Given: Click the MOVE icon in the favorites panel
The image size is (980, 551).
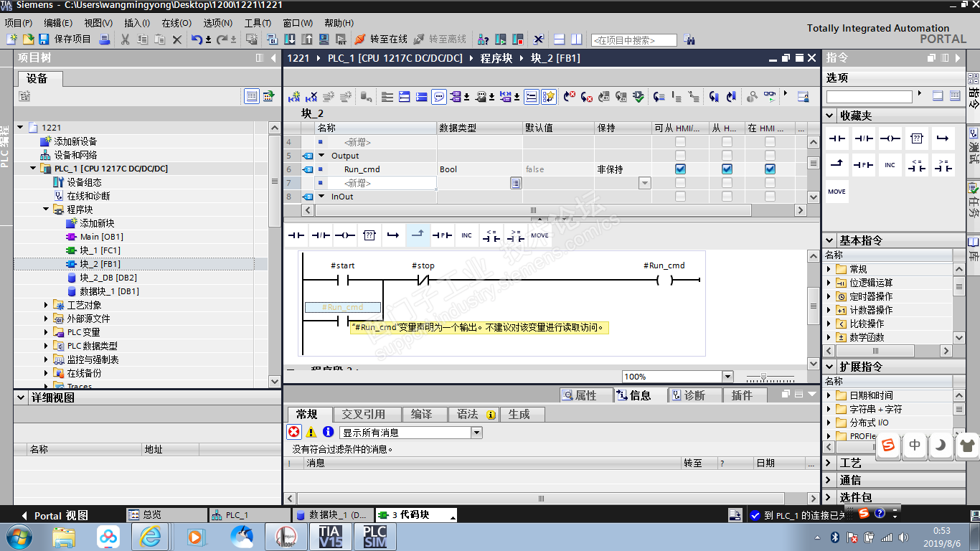Looking at the screenshot, I should (x=837, y=192).
